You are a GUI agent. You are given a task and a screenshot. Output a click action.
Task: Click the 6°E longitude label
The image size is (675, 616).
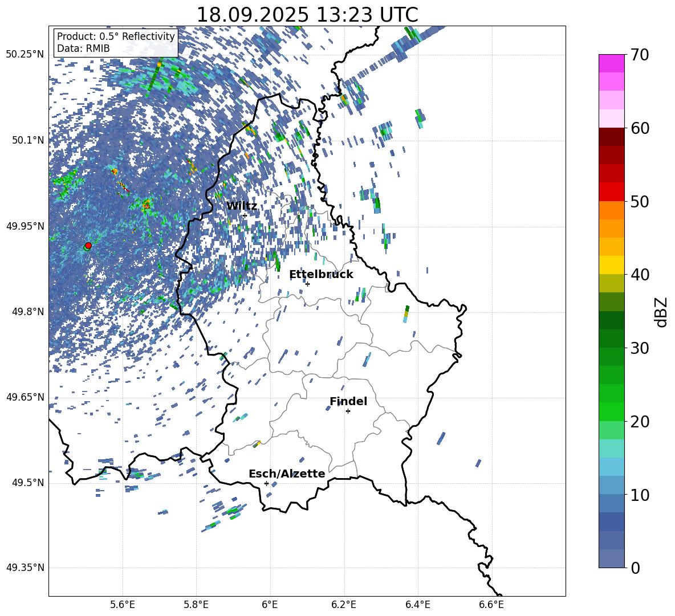270,605
